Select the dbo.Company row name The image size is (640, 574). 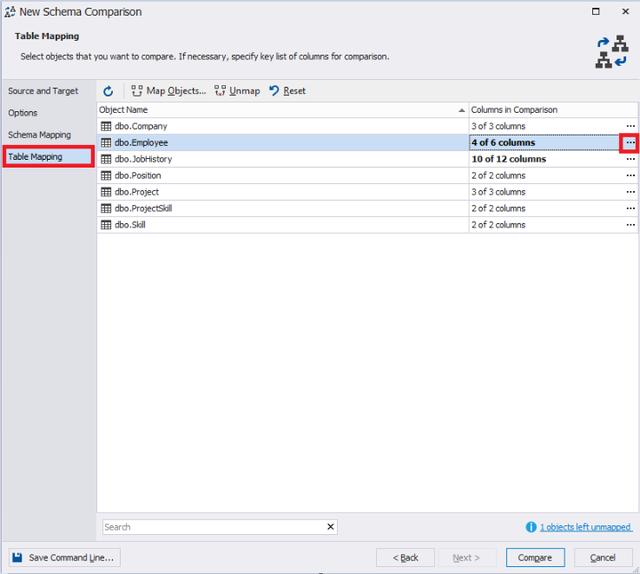click(141, 126)
